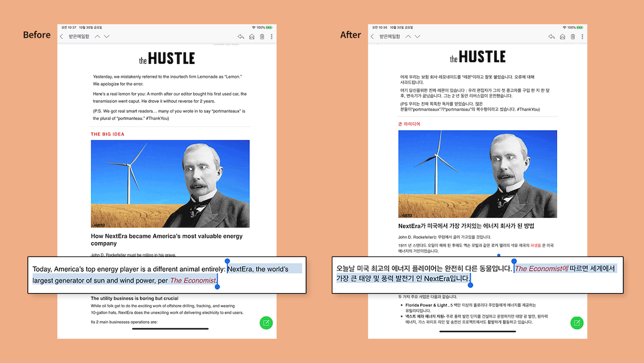Tap the THE BIG IDEA heading
Viewport: 644px width, 363px height.
click(107, 134)
